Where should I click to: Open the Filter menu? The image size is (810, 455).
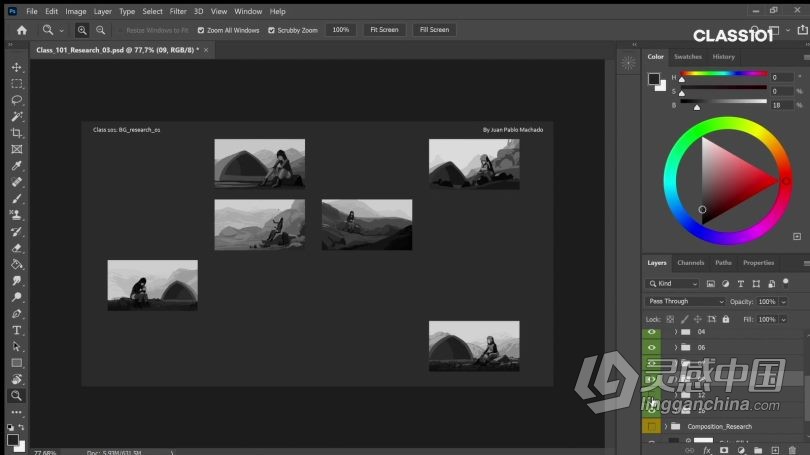click(x=178, y=11)
